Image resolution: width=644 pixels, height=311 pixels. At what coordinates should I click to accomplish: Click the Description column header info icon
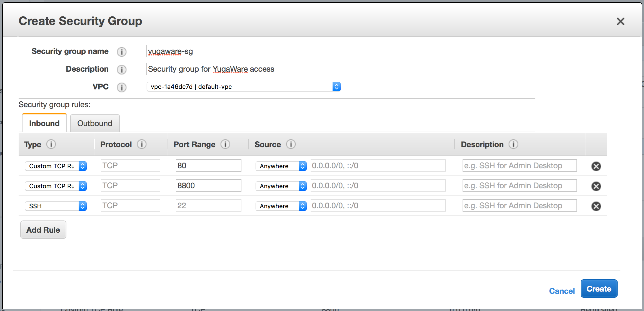(514, 144)
